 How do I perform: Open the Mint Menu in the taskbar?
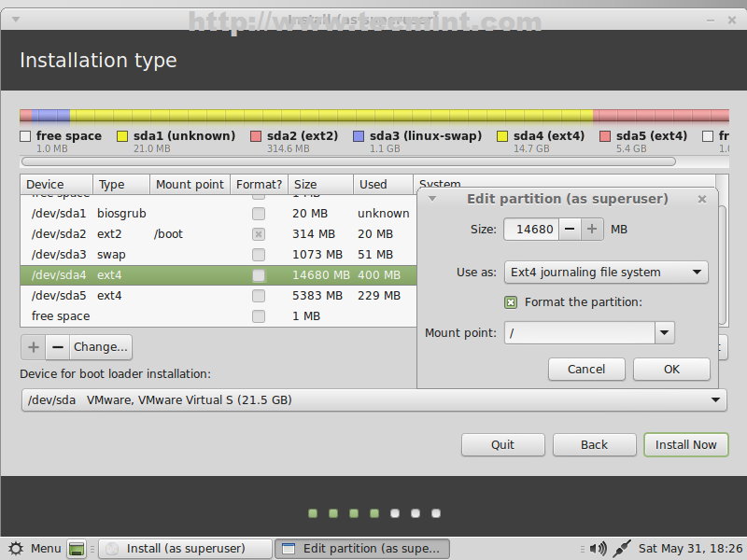[x=35, y=549]
